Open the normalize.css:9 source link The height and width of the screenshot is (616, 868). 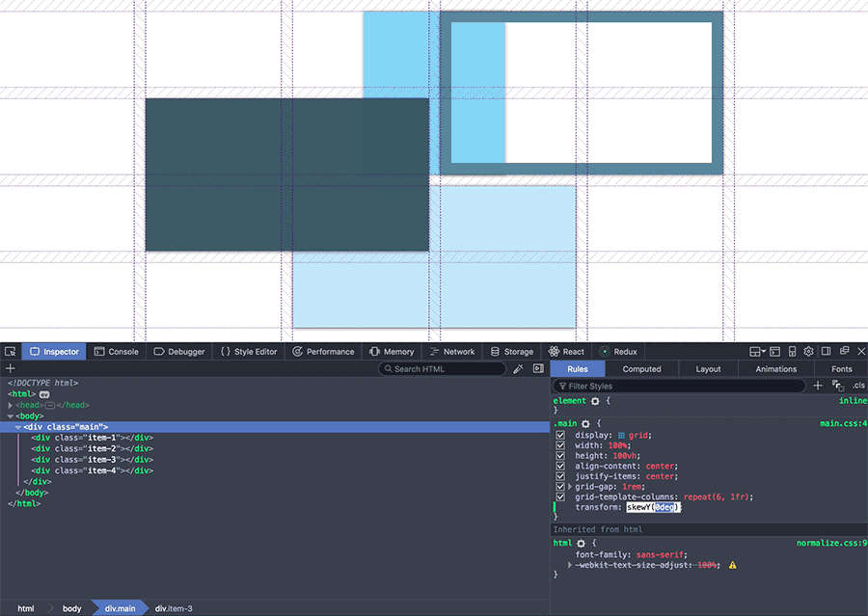[x=832, y=543]
